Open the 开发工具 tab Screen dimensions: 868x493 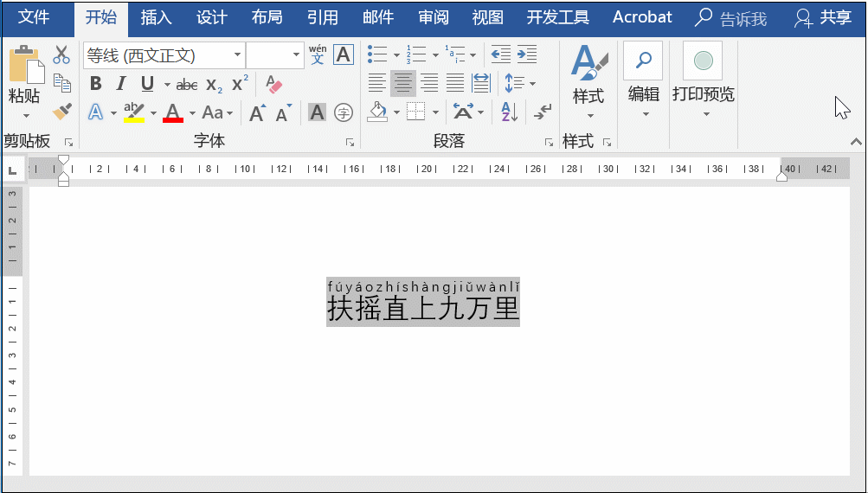click(x=558, y=17)
